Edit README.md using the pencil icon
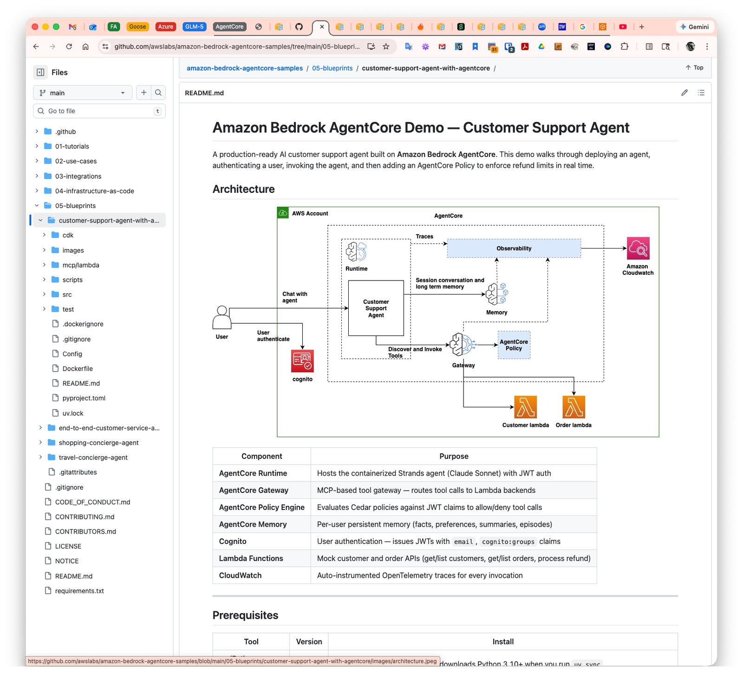 (684, 92)
